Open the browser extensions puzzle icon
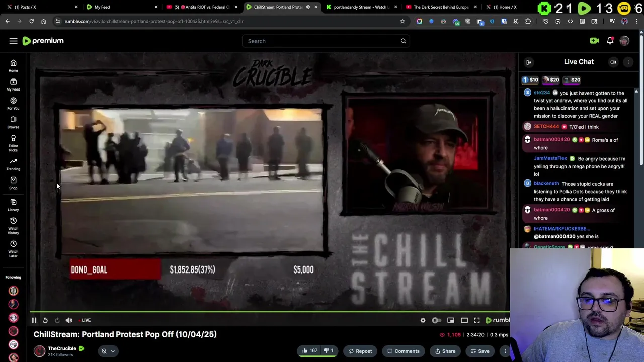This screenshot has height=362, width=644. click(x=528, y=21)
